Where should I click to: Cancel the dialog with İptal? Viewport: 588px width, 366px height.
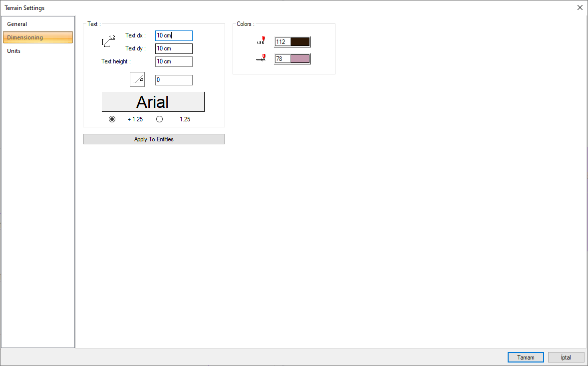point(566,358)
